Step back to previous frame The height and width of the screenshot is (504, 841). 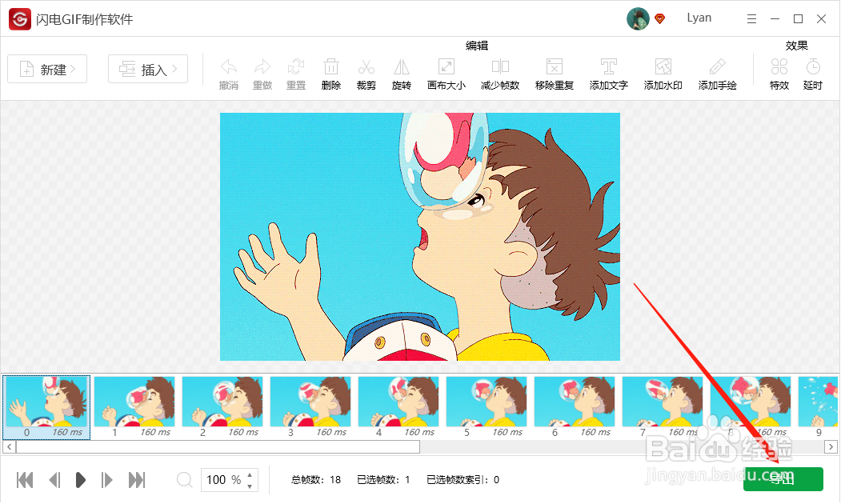54,480
